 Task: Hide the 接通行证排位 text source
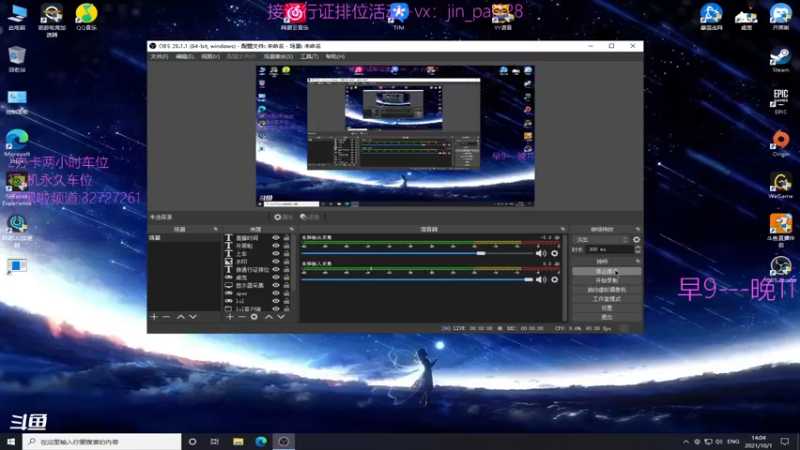[x=276, y=269]
